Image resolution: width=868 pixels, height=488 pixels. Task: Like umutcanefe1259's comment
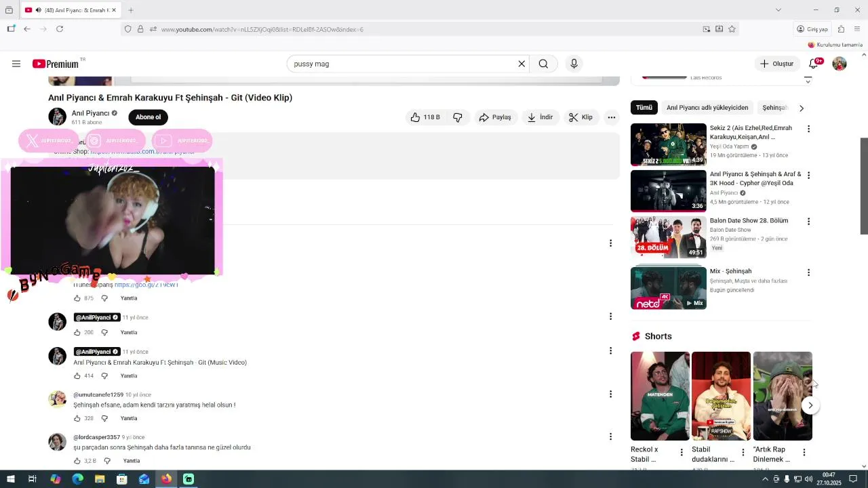pos(77,418)
